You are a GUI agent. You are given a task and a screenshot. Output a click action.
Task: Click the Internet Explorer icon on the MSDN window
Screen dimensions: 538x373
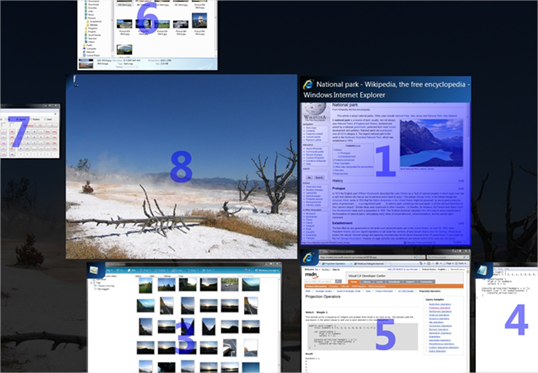pyautogui.click(x=308, y=257)
